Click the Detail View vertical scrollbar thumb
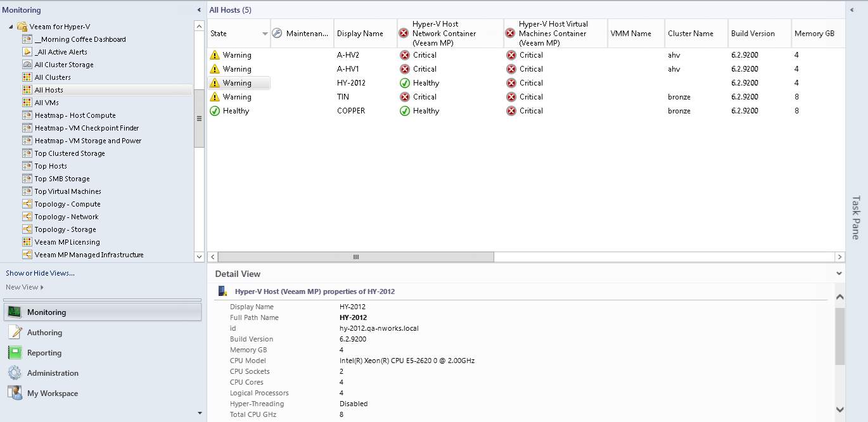The width and height of the screenshot is (868, 422). 839,336
